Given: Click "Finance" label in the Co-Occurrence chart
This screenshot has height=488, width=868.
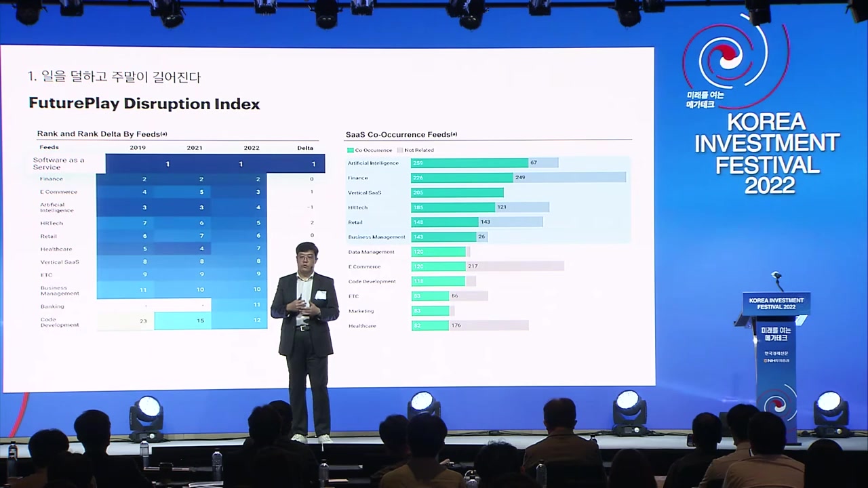Looking at the screenshot, I should (x=358, y=178).
